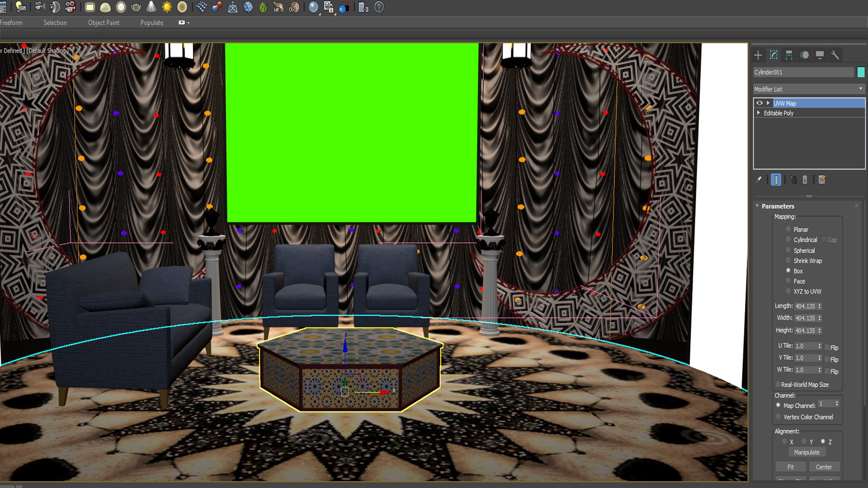The width and height of the screenshot is (868, 488).
Task: Select Shrink Wrap mapping option
Action: coord(788,260)
